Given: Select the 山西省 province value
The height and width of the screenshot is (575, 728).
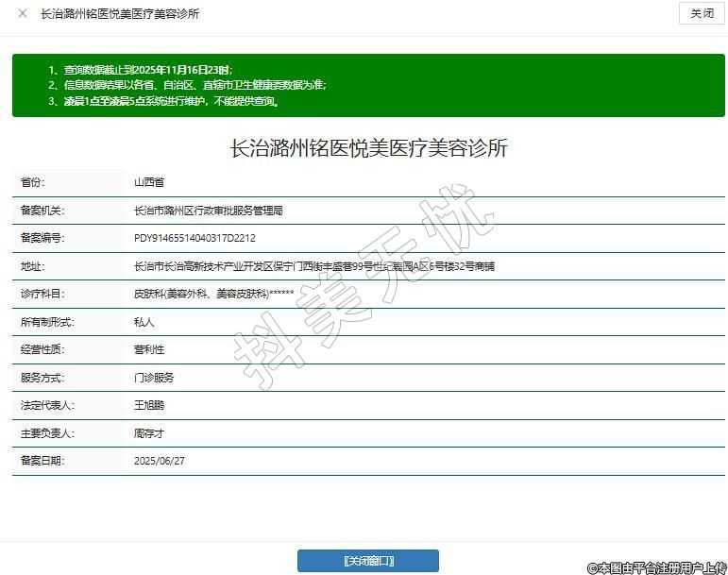Looking at the screenshot, I should coord(149,182).
